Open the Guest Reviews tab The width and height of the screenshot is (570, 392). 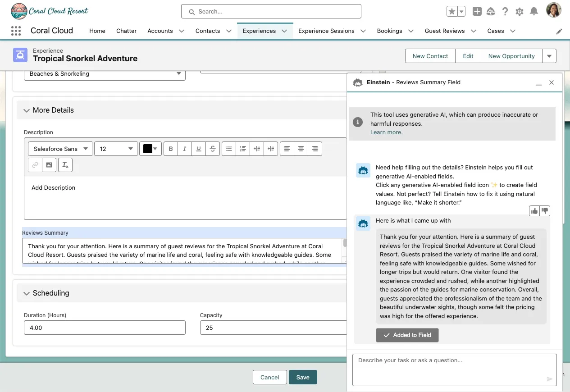tap(444, 31)
